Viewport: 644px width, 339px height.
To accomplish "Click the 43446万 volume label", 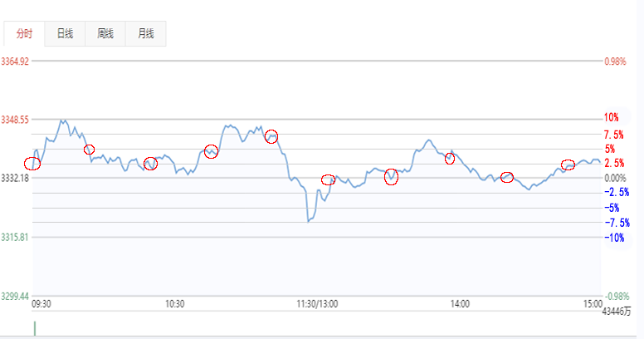I will click(x=616, y=312).
